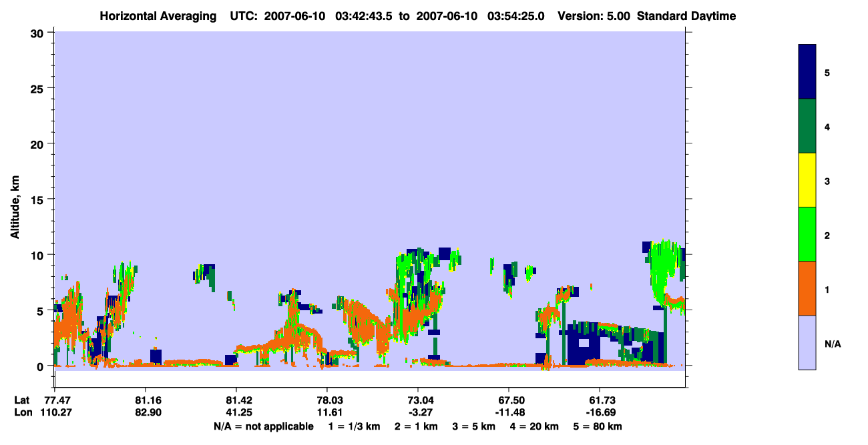Click the dark blue colorbar segment labeled 5
Image resolution: width=868 pixels, height=445 pixels.
pyautogui.click(x=807, y=72)
